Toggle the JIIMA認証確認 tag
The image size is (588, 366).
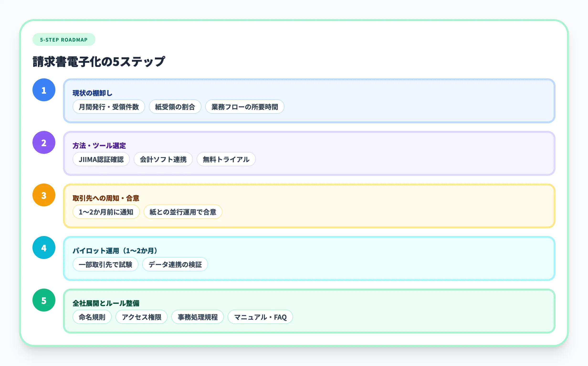[101, 159]
